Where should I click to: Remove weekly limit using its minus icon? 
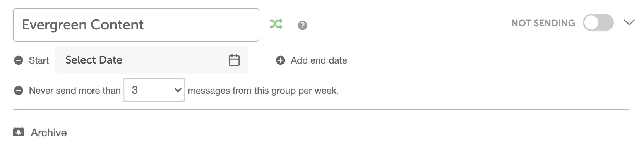(19, 91)
